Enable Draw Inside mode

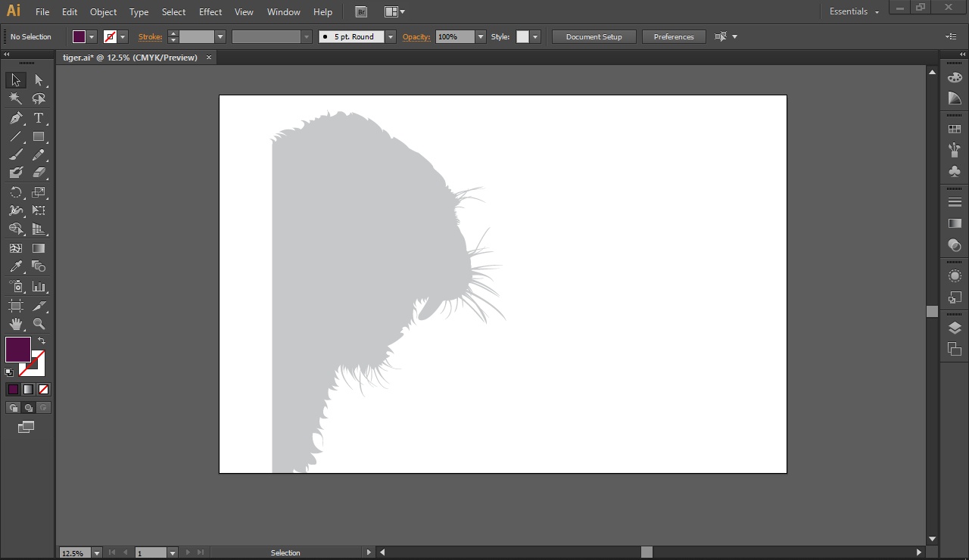[44, 408]
